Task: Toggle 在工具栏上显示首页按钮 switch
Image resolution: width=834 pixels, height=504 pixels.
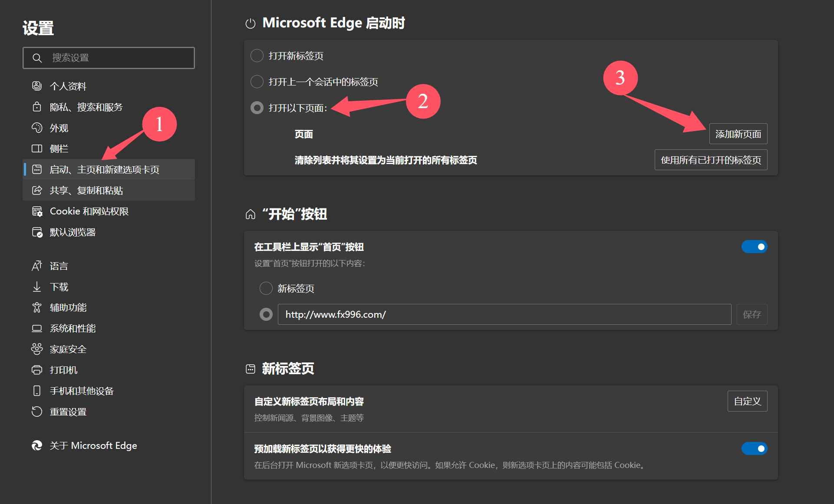Action: click(x=754, y=247)
